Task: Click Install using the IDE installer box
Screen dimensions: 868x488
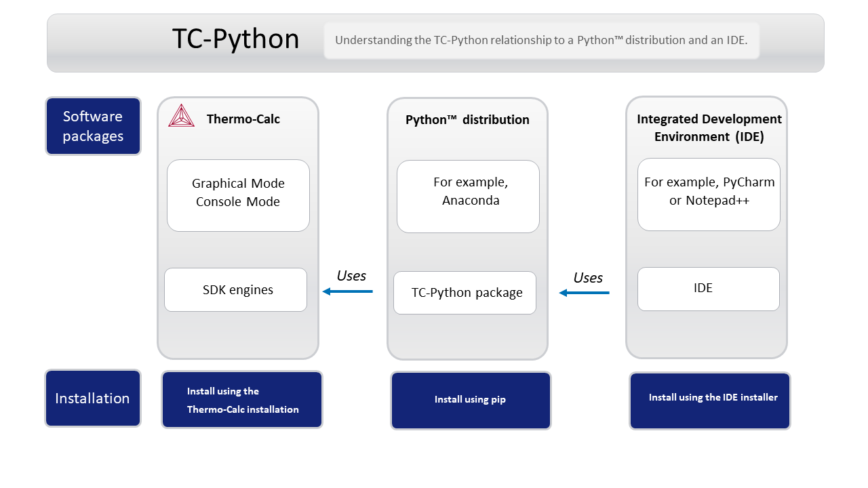Action: (710, 401)
